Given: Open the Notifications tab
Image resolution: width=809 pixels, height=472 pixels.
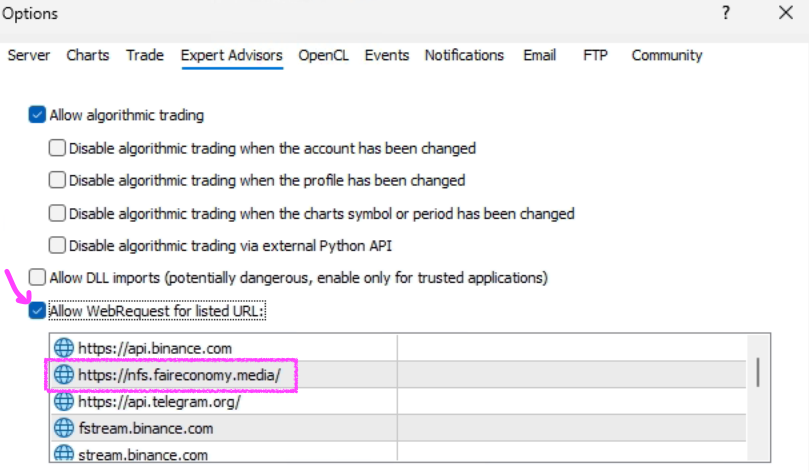Looking at the screenshot, I should (x=465, y=56).
